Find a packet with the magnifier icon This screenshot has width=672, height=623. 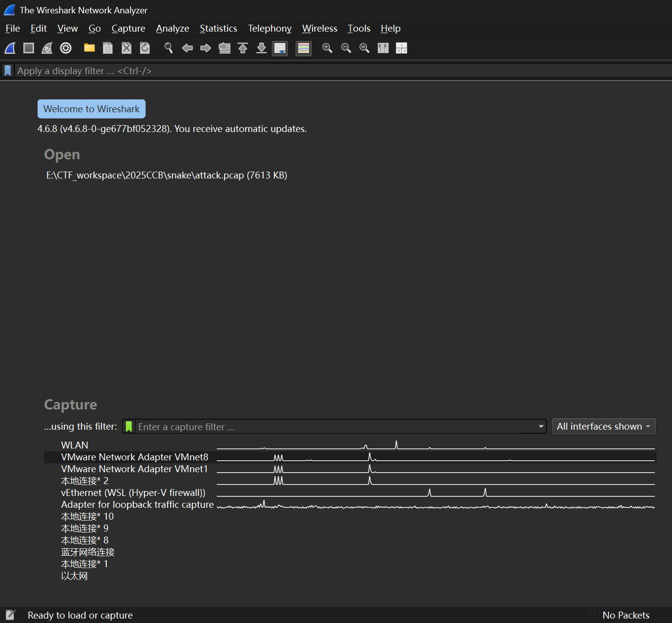pyautogui.click(x=169, y=48)
